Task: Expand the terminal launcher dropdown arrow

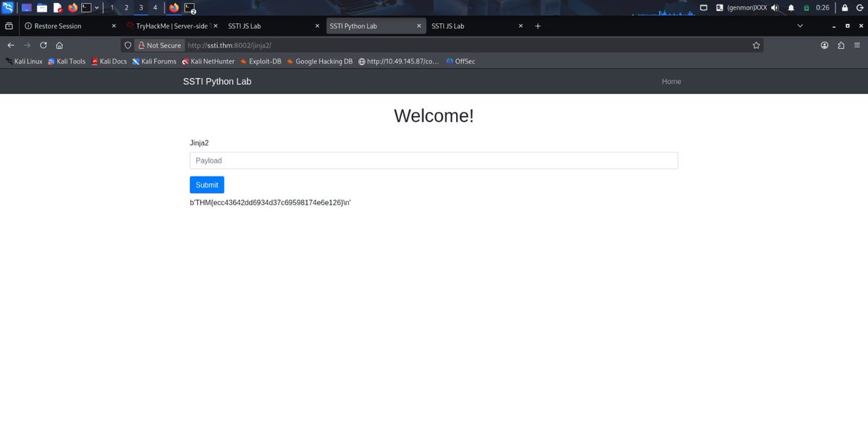Action: click(x=97, y=8)
